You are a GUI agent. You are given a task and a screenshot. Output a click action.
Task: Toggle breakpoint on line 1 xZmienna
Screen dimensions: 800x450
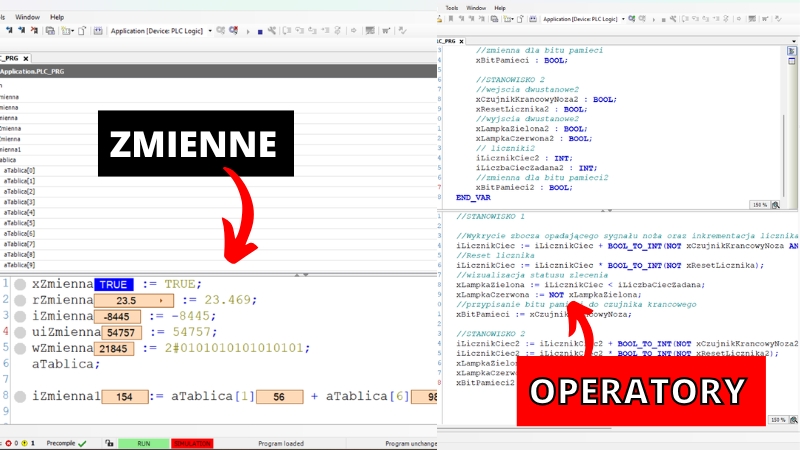(x=20, y=285)
